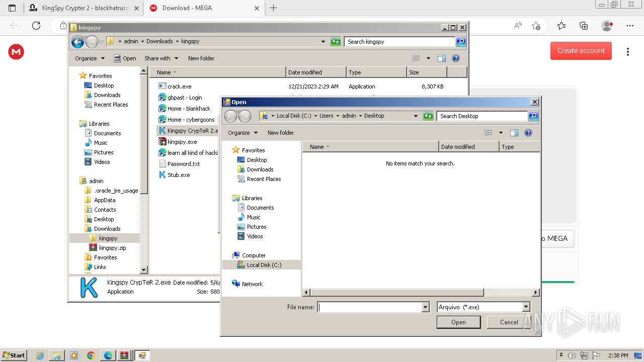Click Back button in kingspy Explorer window
Image resolution: width=644 pixels, height=362 pixels.
77,42
